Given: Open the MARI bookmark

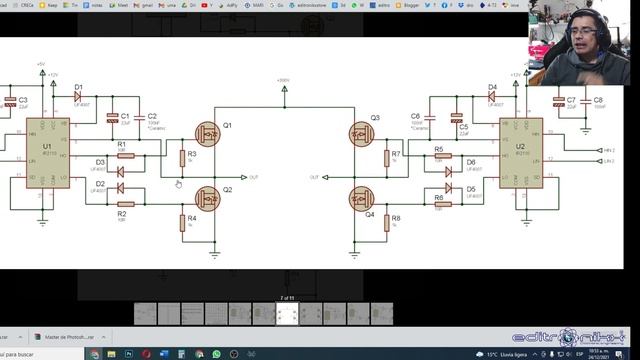Looking at the screenshot, I should coord(254,5).
